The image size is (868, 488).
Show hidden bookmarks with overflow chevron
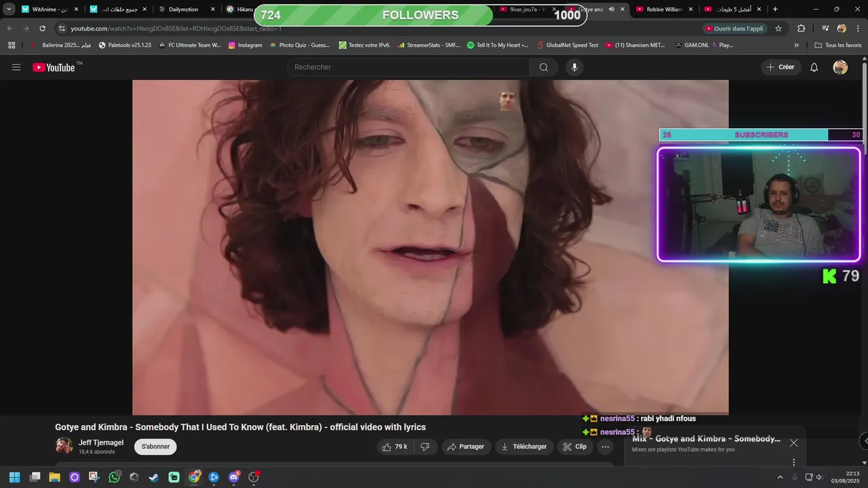[x=796, y=45]
